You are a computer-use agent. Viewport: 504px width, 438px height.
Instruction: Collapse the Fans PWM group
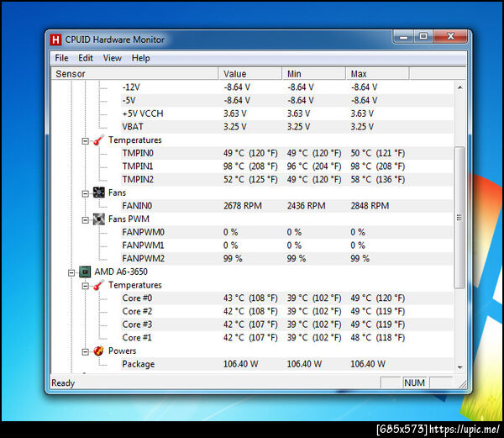click(x=85, y=220)
